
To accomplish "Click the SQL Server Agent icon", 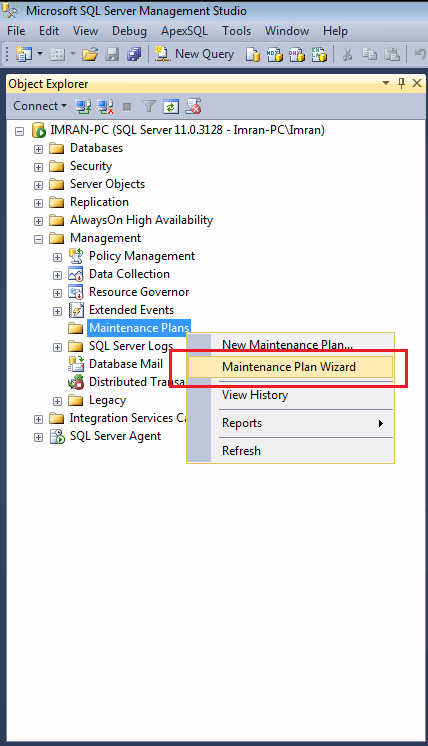I will click(x=57, y=436).
